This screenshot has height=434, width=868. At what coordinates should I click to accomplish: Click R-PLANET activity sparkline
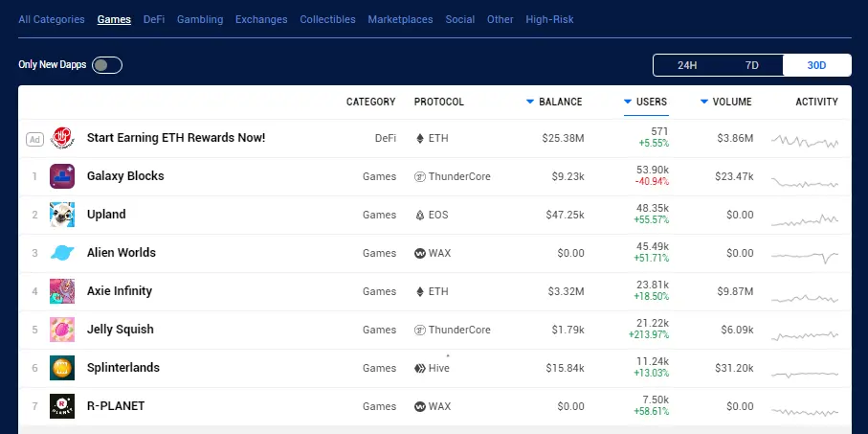click(x=805, y=412)
